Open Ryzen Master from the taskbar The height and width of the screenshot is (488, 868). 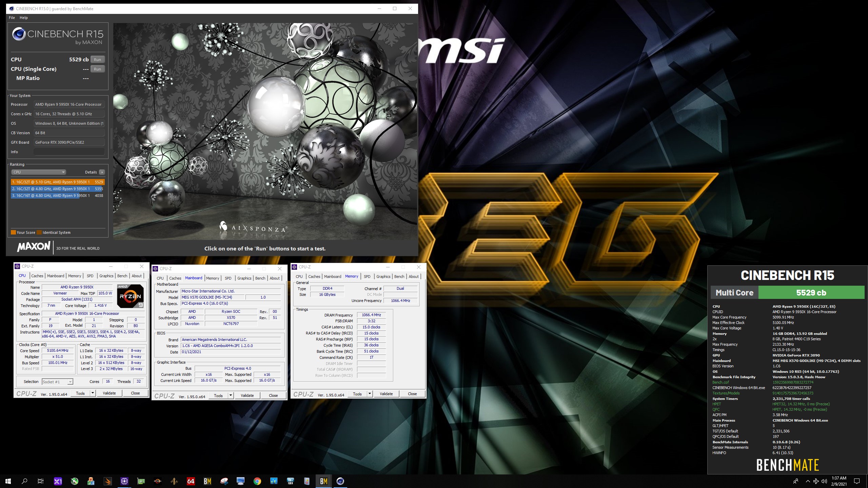(x=158, y=481)
